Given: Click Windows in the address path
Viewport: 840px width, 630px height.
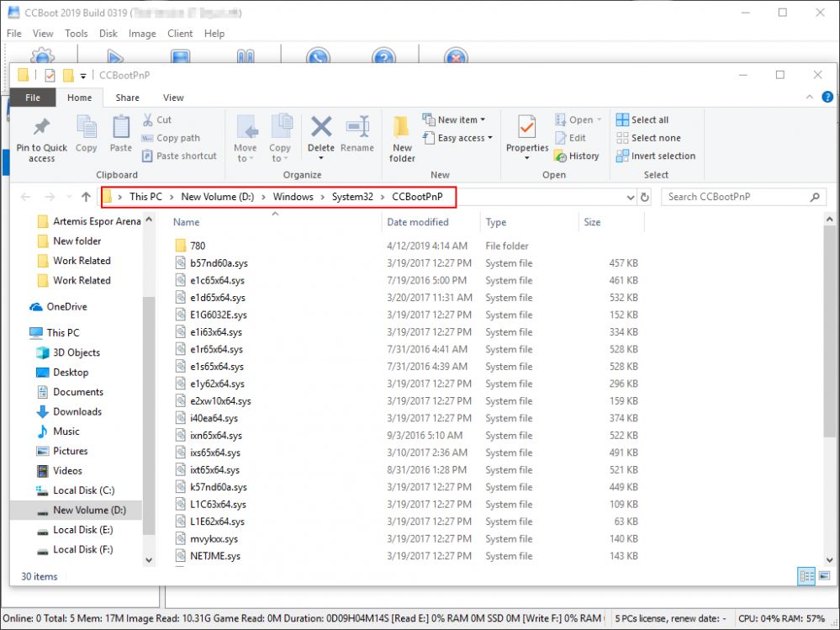Looking at the screenshot, I should [x=293, y=197].
